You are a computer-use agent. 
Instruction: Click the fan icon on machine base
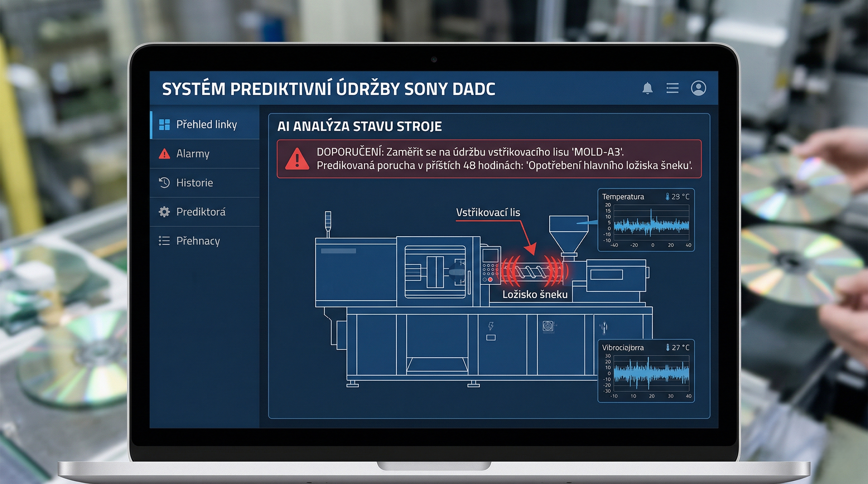[548, 326]
